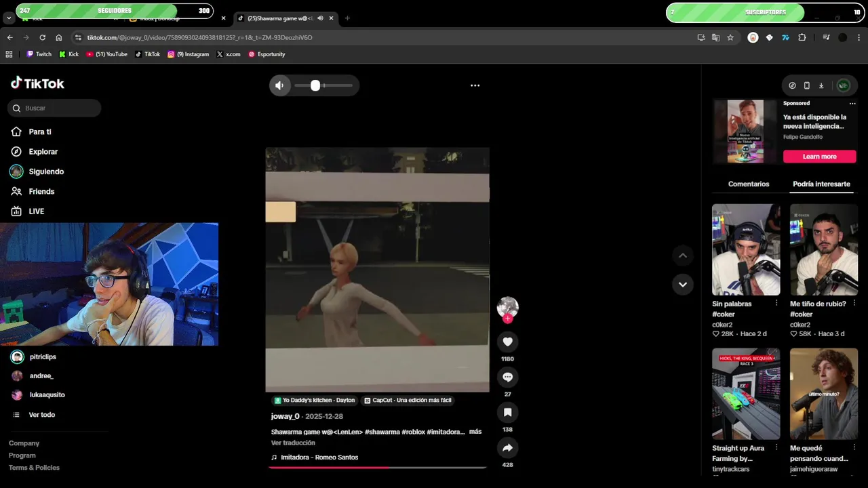Screen dimensions: 868x488
Task: Open CapCut - Una edición más fácil tag
Action: coord(408,401)
